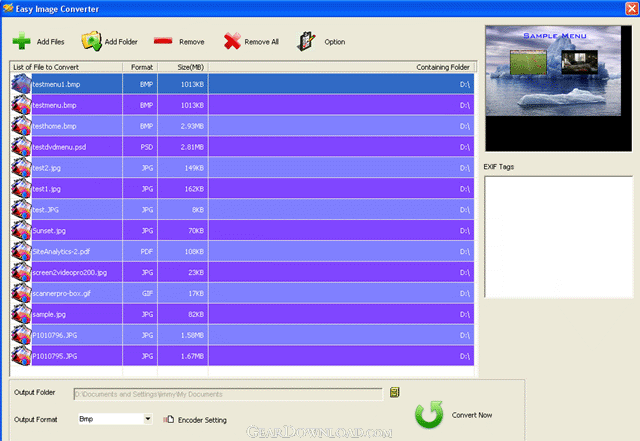Sort by the Size(MB) column header
This screenshot has height=441, width=640.
click(183, 67)
